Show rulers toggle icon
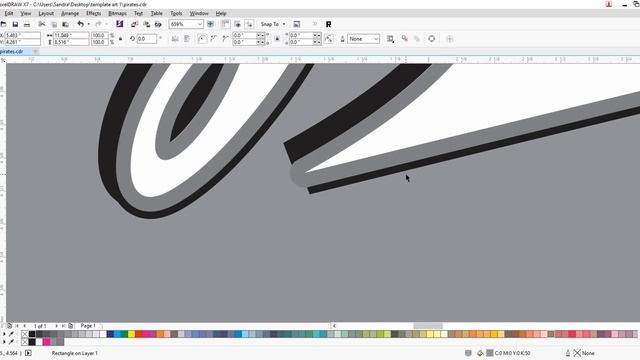This screenshot has width=640, height=360. click(x=226, y=24)
